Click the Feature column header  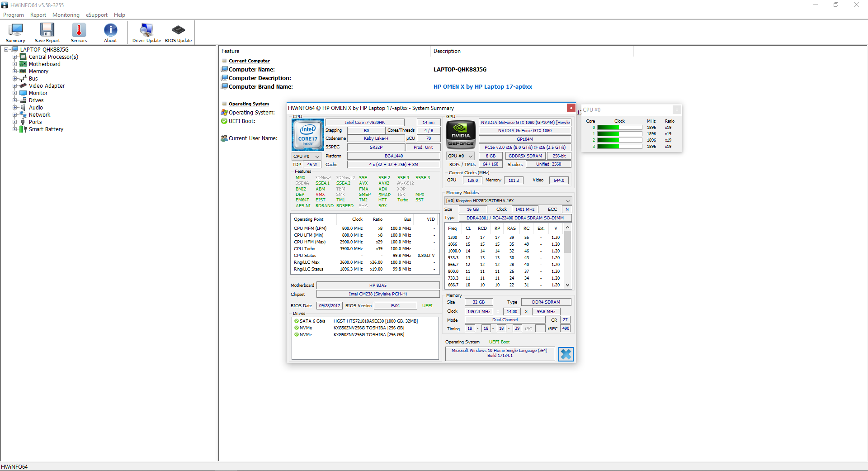click(231, 51)
